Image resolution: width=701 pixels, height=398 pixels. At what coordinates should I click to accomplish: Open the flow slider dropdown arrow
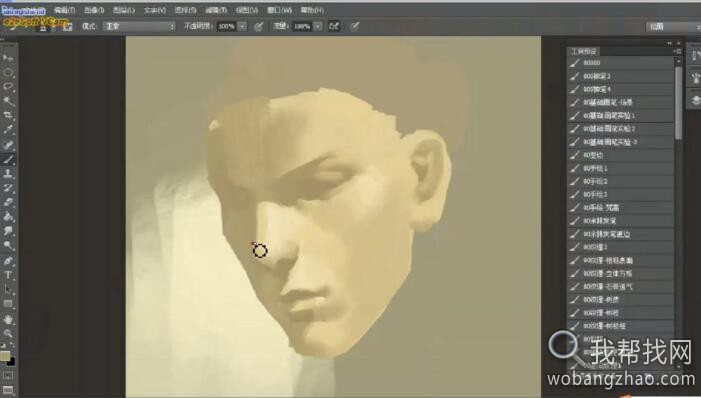(x=318, y=26)
